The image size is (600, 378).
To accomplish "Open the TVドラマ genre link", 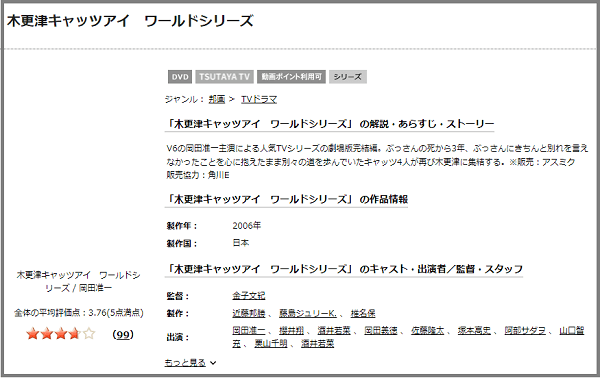I will pos(259,99).
